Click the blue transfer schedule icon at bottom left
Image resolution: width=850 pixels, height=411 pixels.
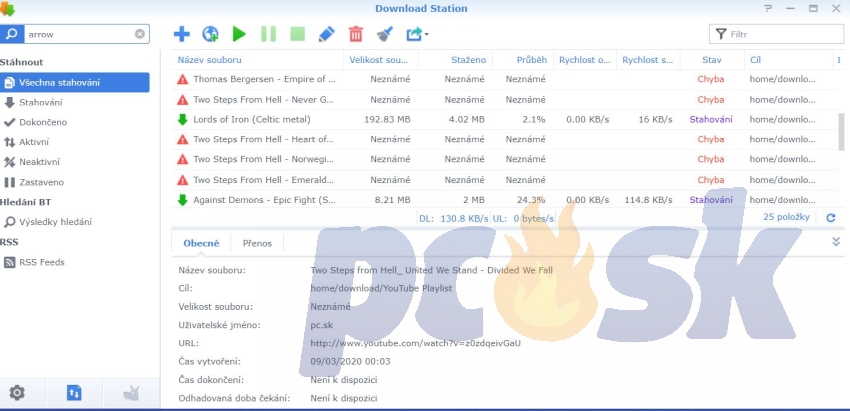[x=74, y=392]
